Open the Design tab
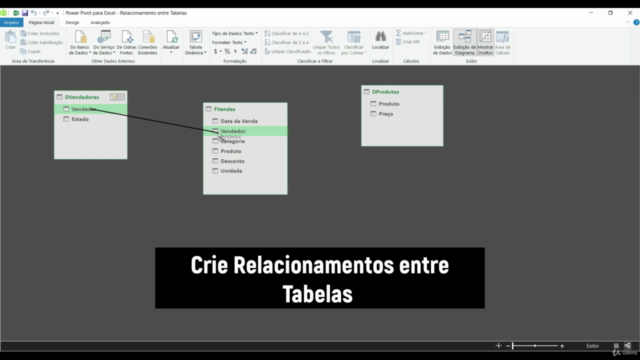 [72, 22]
